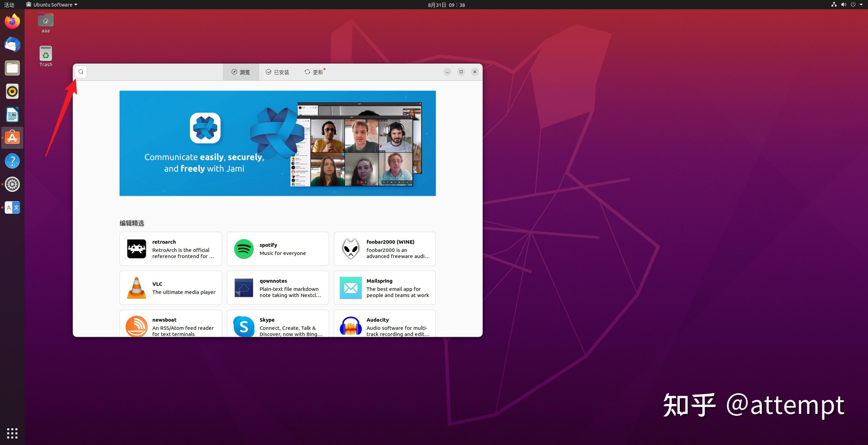The height and width of the screenshot is (445, 868).
Task: Switch to the 更新 tab
Action: point(314,72)
